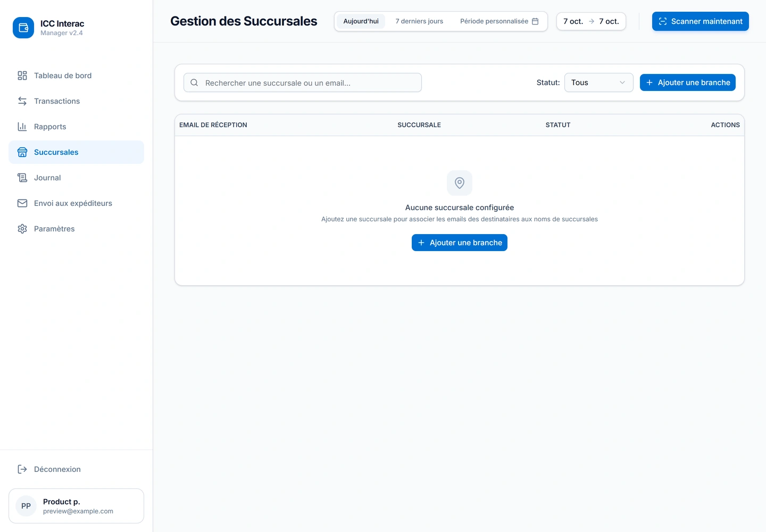Select the 7 derniers jours tab
This screenshot has height=532, width=766.
[x=419, y=21]
